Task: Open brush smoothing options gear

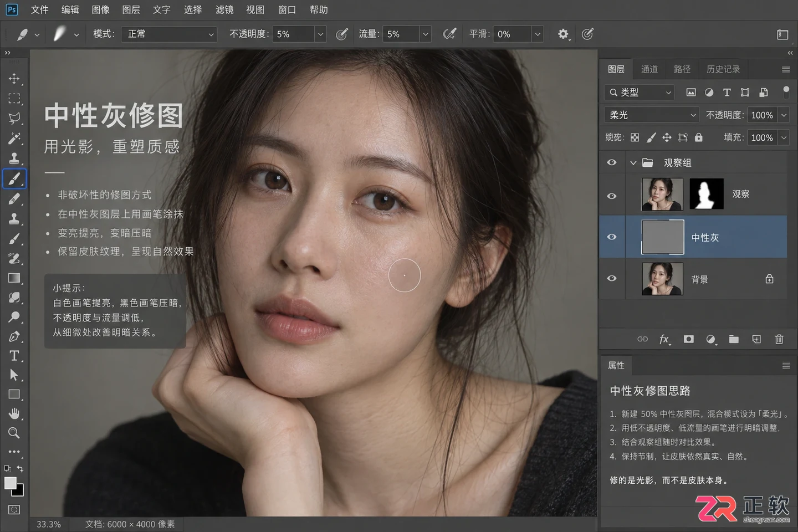Action: coord(563,34)
